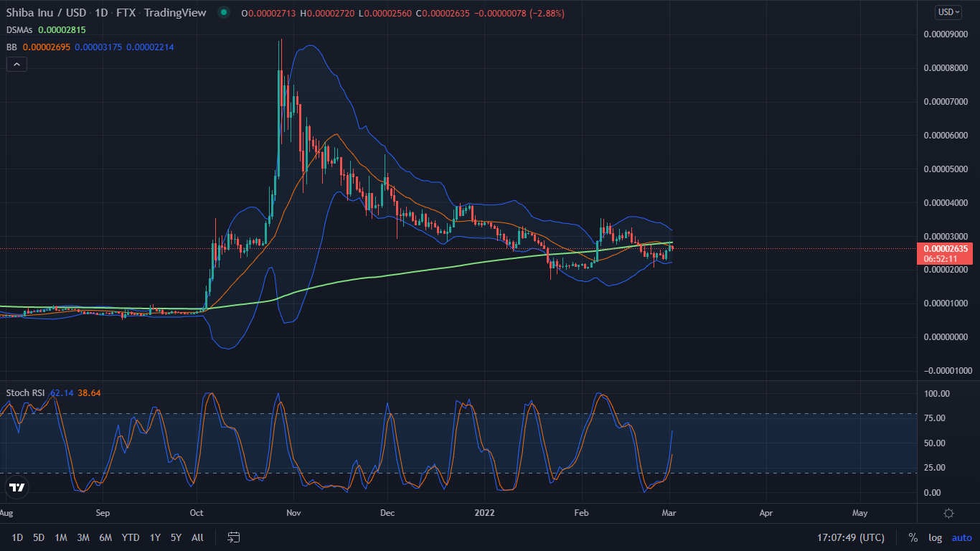Click the DSMAs indicator label
This screenshot has width=980, height=551.
[x=20, y=30]
